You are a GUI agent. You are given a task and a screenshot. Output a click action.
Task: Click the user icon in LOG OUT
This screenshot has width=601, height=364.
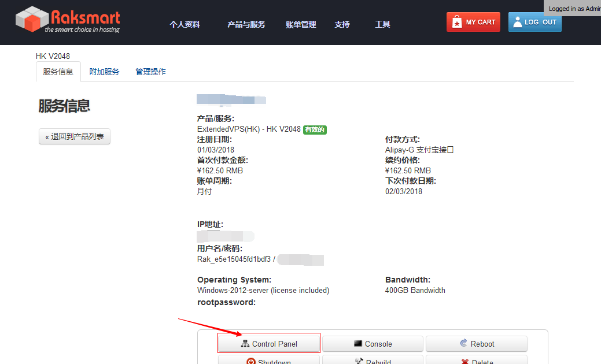coord(518,22)
